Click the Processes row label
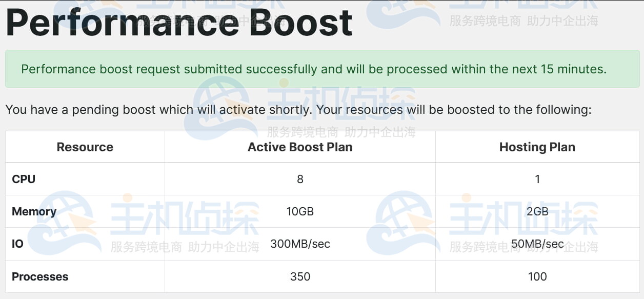The image size is (644, 299). point(40,276)
